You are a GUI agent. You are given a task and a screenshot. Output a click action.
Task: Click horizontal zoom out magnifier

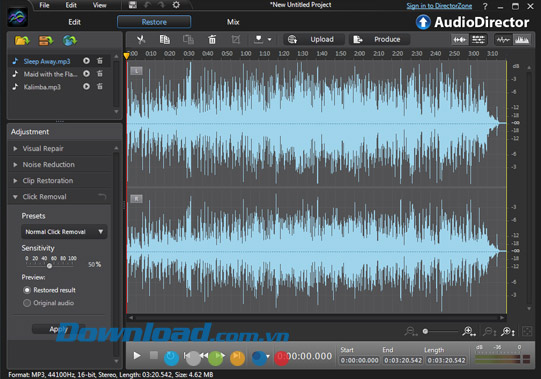click(411, 331)
